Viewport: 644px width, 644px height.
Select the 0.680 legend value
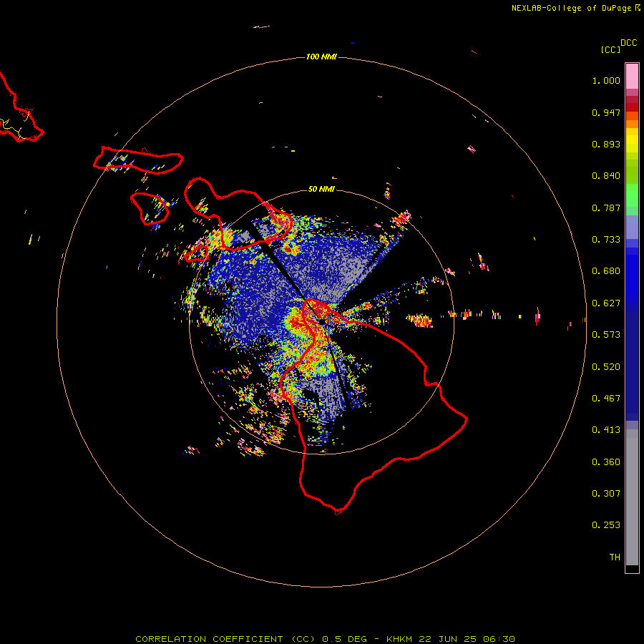pyautogui.click(x=606, y=271)
